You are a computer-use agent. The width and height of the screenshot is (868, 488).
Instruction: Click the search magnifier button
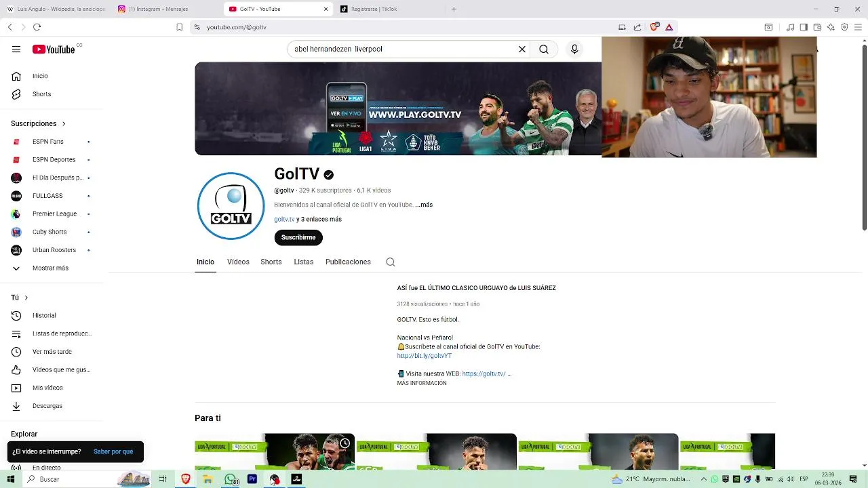pos(544,49)
